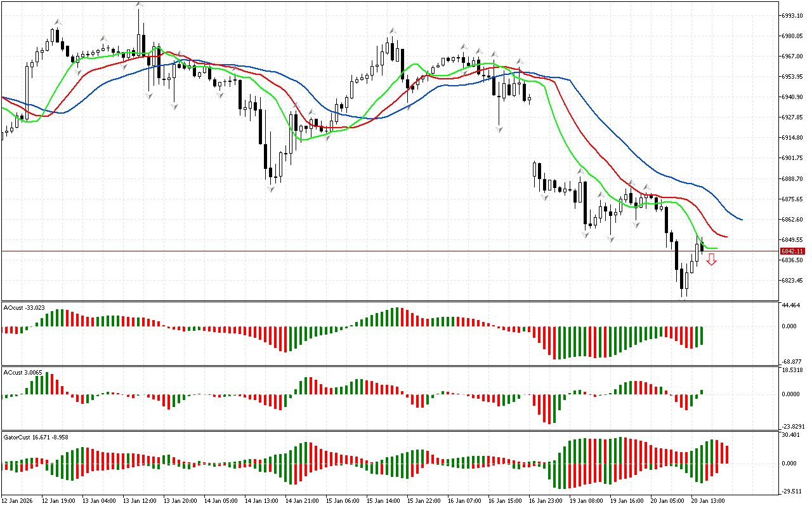The image size is (812, 508).
Task: Click the 20 Jan 13:00 time axis label
Action: [x=708, y=500]
